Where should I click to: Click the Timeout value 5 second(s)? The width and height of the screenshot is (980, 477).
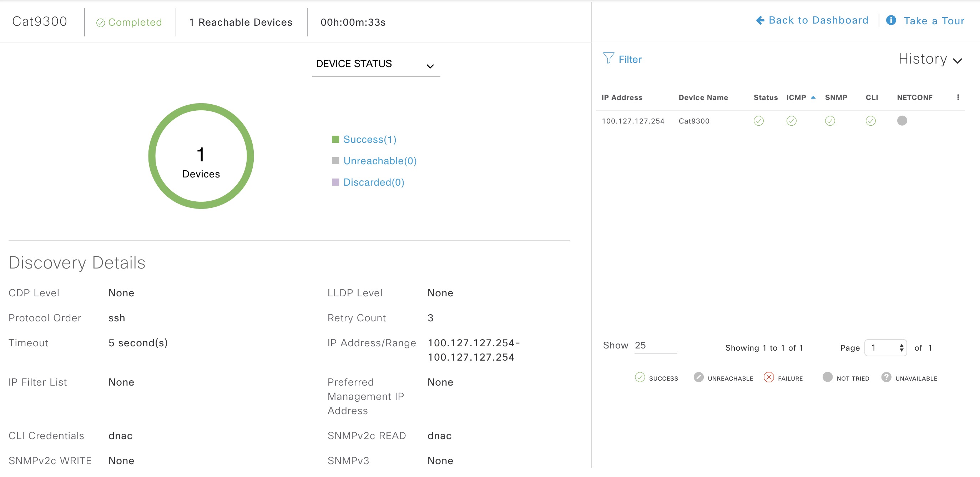pos(138,343)
